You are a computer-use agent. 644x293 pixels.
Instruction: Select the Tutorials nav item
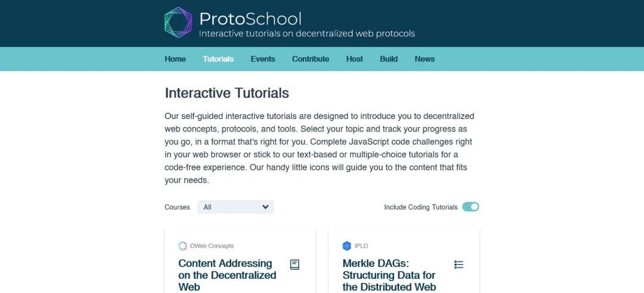(218, 59)
